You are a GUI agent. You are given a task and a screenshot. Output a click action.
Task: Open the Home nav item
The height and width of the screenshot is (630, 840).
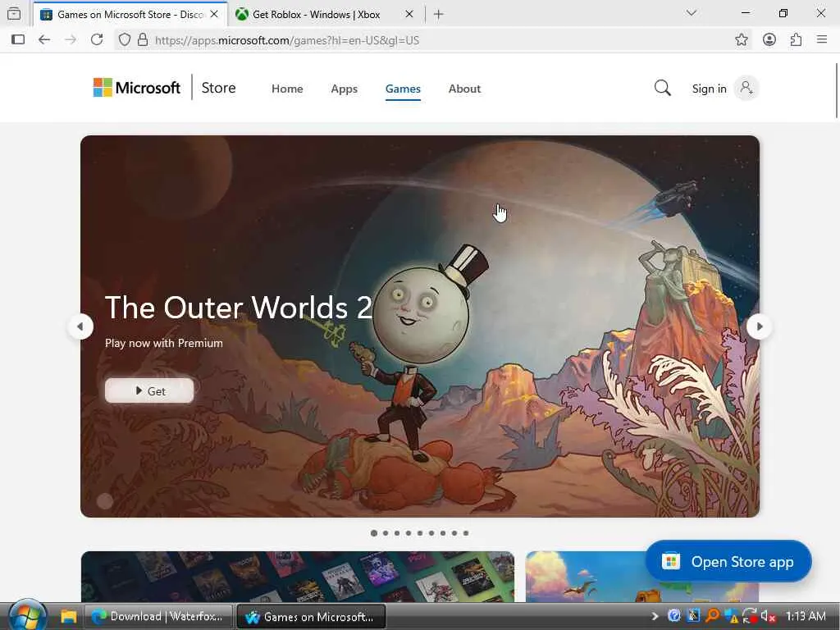click(287, 89)
